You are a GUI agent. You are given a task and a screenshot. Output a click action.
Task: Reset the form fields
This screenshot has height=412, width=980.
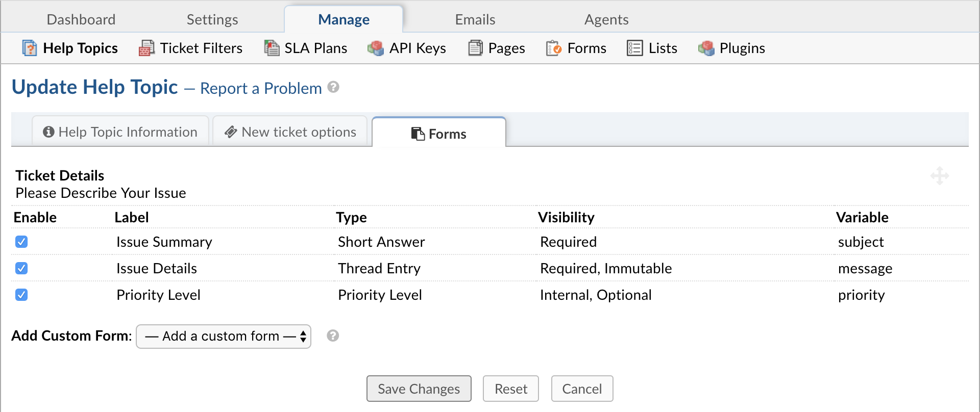coord(510,388)
